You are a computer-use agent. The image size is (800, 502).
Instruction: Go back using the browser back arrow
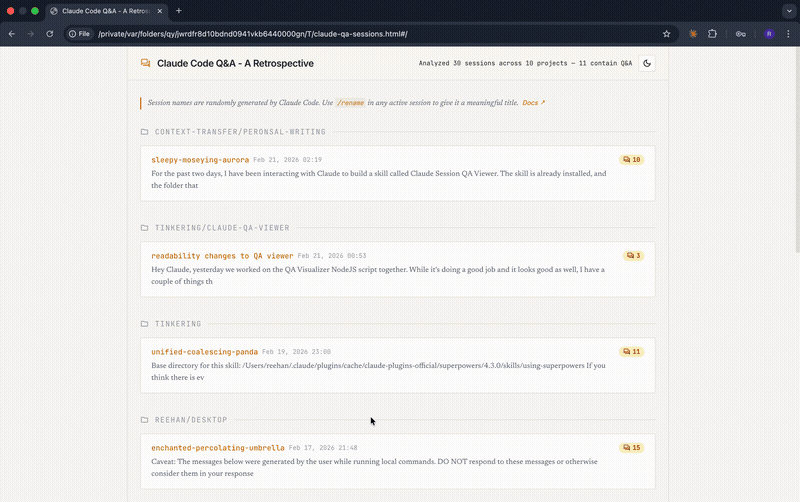pos(12,33)
